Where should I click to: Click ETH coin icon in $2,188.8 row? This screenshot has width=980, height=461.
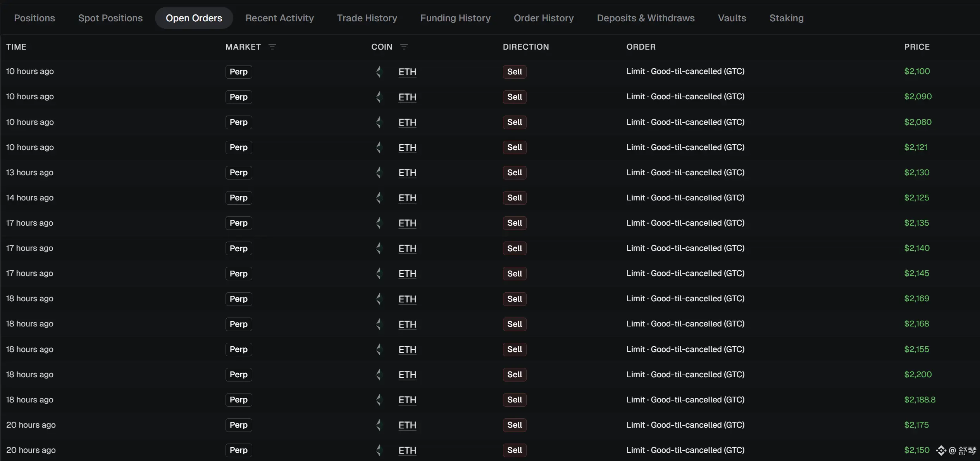pos(379,400)
